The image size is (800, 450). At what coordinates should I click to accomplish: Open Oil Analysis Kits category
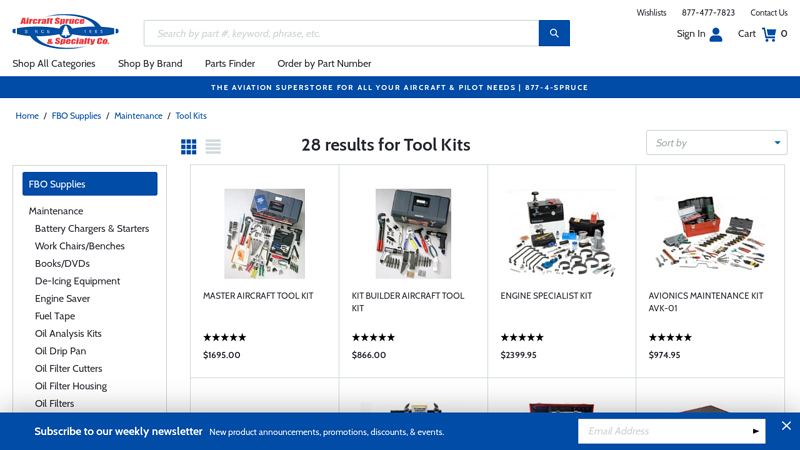[68, 334]
